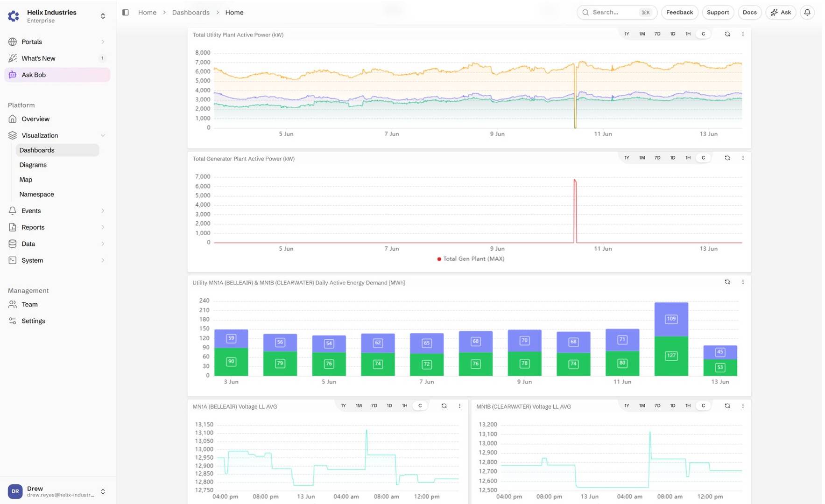Click the Feedback button

[679, 13]
